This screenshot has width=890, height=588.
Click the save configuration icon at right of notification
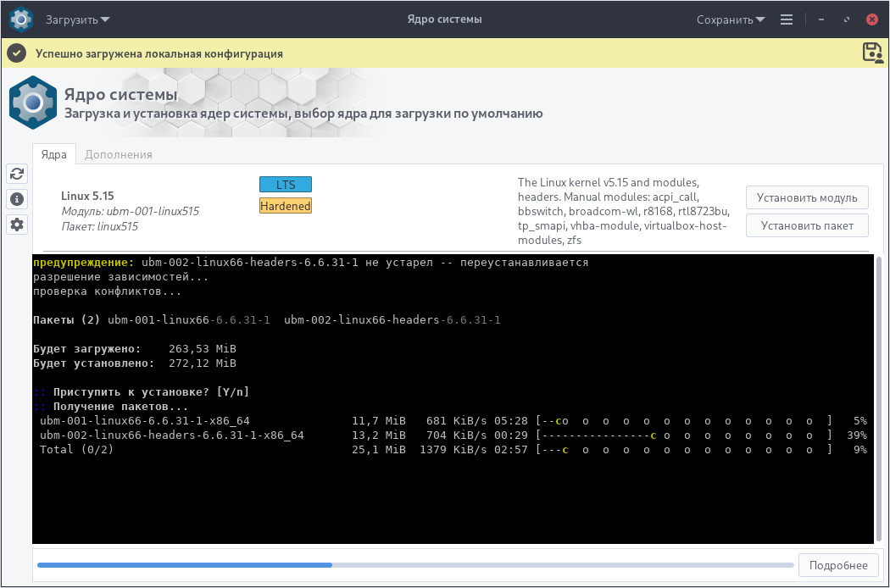click(872, 53)
